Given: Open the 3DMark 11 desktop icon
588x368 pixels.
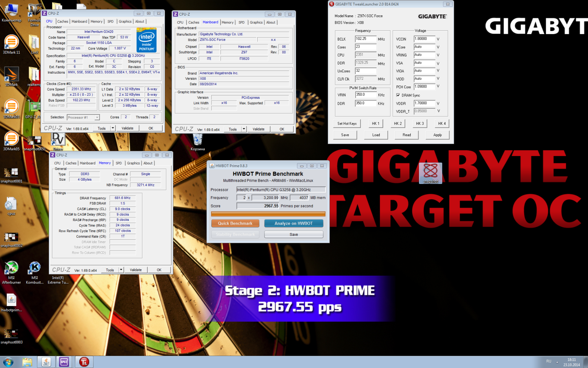Looking at the screenshot, I should tap(12, 45).
